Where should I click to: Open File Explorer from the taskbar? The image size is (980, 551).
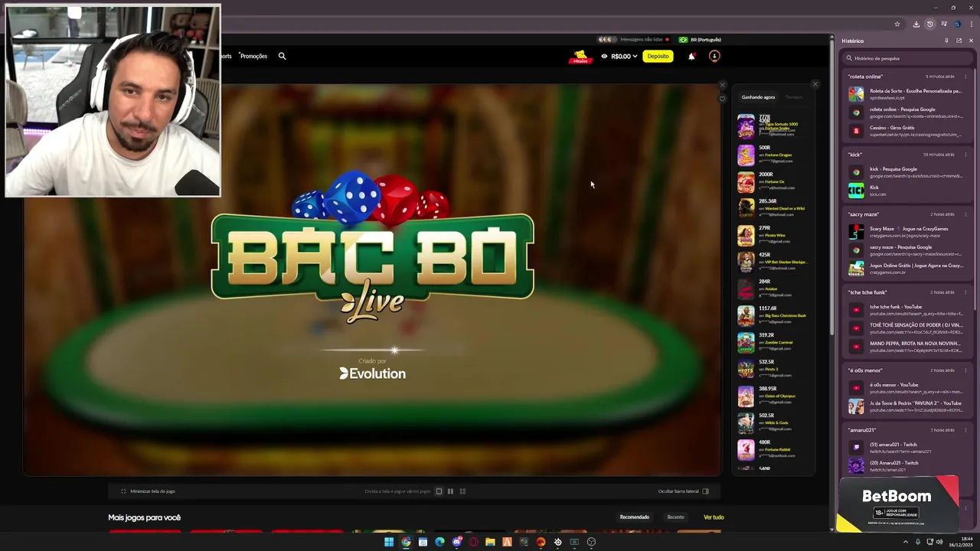tap(490, 542)
